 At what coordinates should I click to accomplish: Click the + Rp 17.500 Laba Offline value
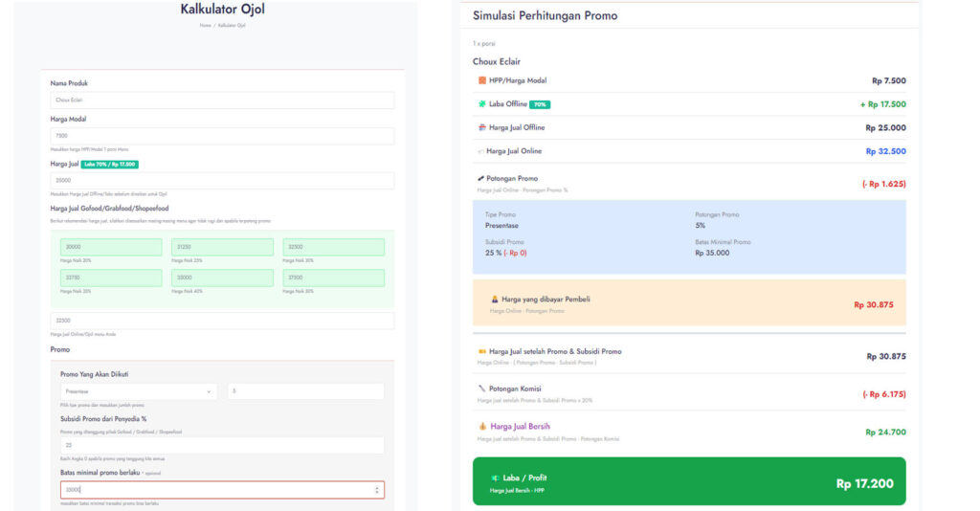pos(883,104)
